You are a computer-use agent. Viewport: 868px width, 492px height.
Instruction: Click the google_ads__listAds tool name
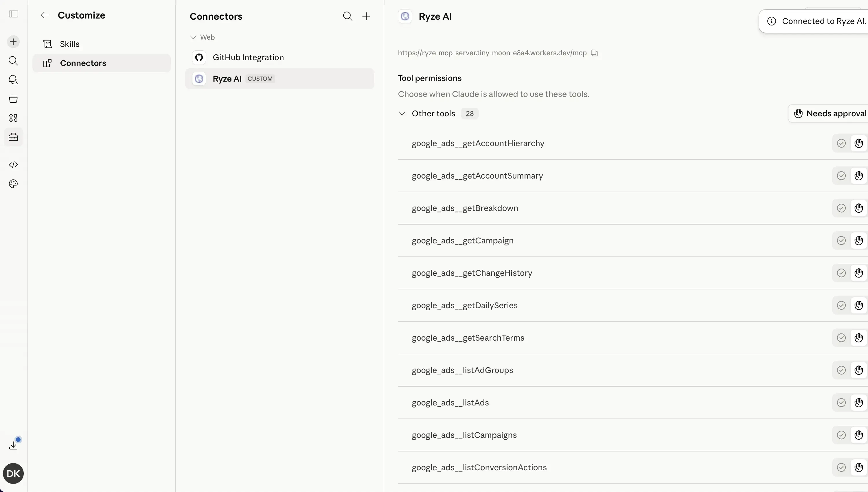pos(450,403)
